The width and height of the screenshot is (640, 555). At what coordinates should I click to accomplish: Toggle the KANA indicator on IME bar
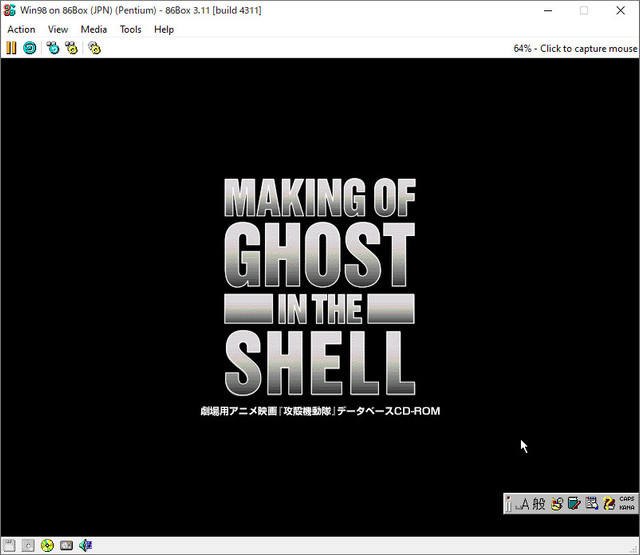(x=627, y=508)
